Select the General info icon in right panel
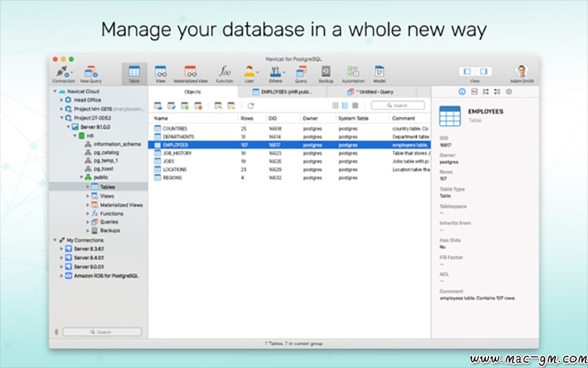588x368 pixels. (462, 91)
